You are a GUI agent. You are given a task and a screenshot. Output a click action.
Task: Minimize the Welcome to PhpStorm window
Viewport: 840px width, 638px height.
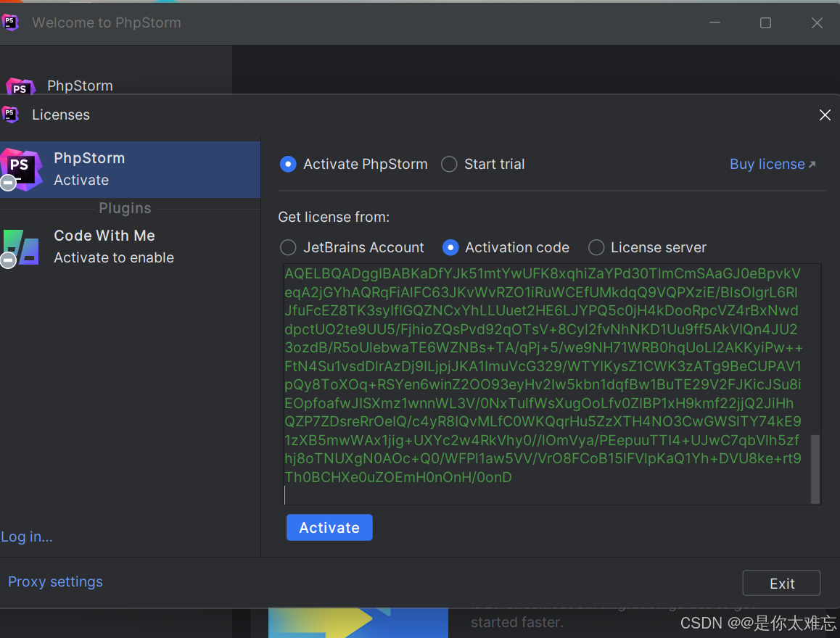(715, 22)
